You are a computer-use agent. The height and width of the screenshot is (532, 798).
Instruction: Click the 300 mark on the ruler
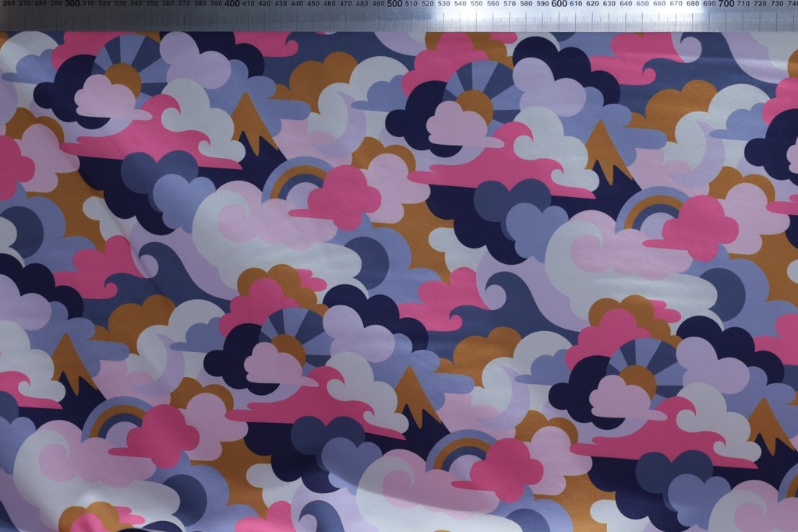pyautogui.click(x=72, y=4)
